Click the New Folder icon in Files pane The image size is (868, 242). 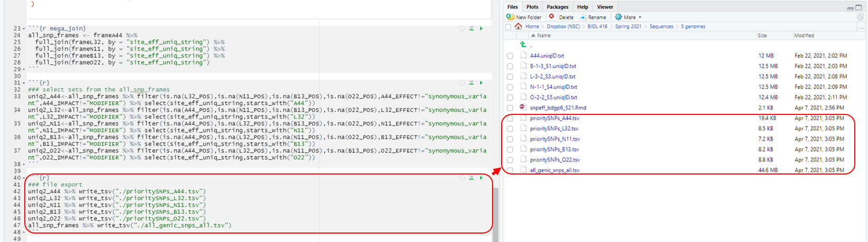coord(511,17)
